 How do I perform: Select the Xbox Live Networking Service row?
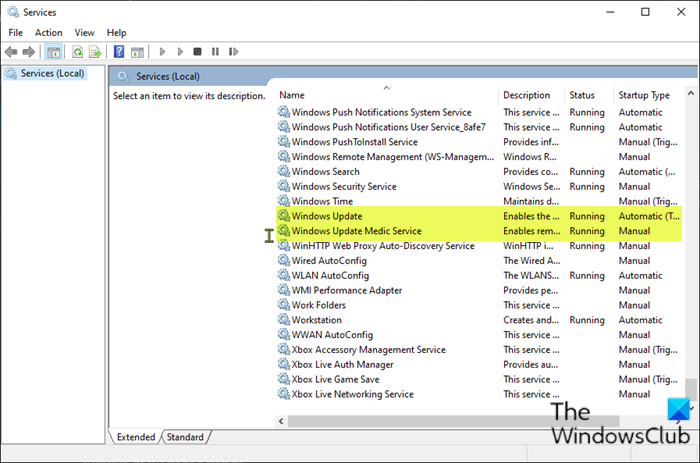coord(479,394)
